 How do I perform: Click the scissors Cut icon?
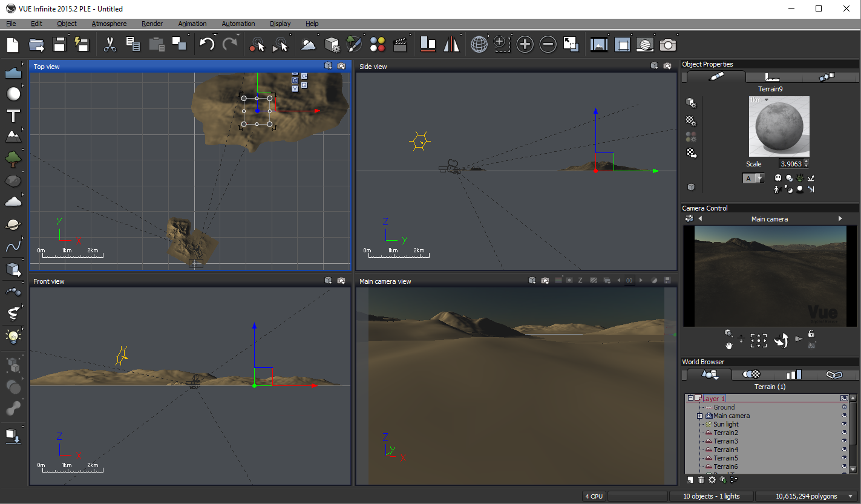pos(110,44)
